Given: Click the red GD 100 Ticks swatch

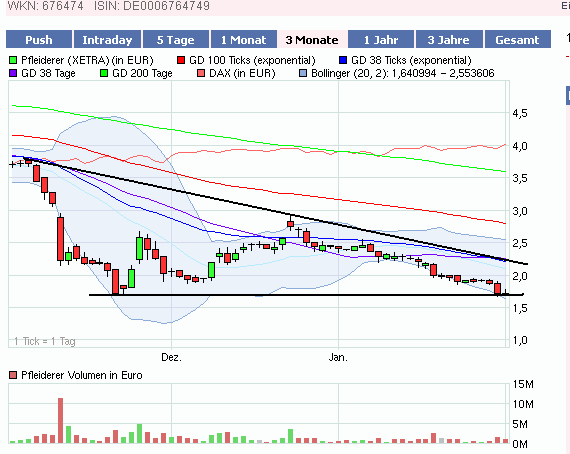Looking at the screenshot, I should [181, 60].
